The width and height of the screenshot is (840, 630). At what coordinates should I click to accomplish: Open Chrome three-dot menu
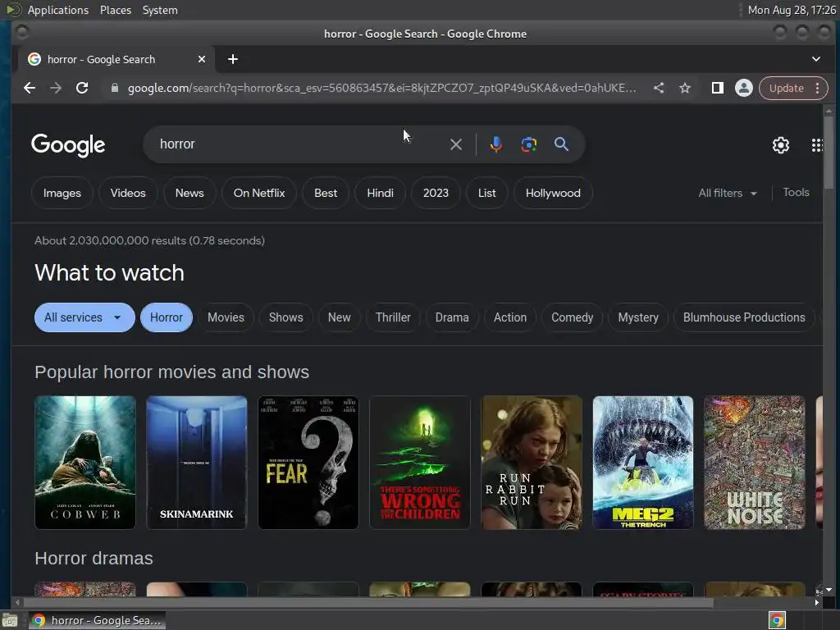[818, 88]
